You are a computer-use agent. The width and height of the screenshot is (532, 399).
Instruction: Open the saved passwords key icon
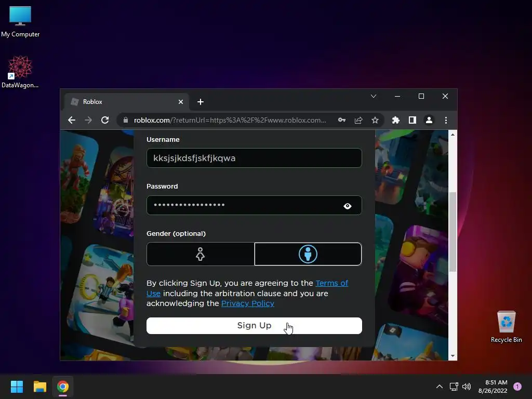click(342, 120)
